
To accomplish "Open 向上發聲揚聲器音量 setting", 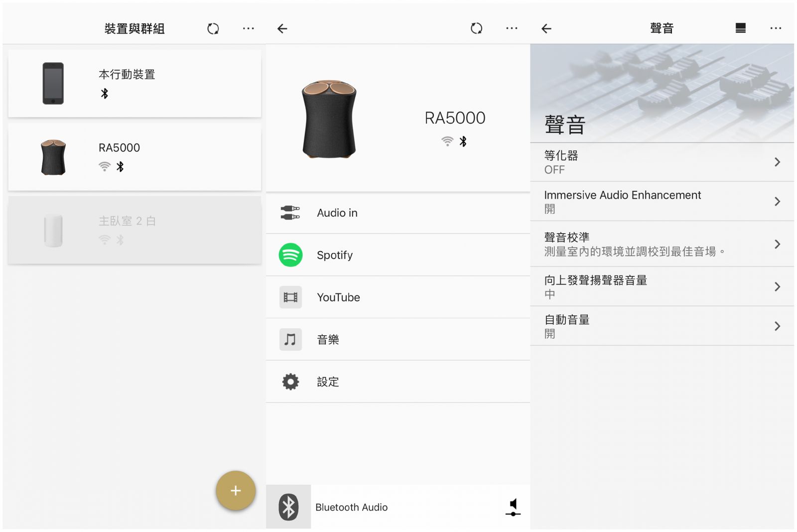I will coord(662,287).
